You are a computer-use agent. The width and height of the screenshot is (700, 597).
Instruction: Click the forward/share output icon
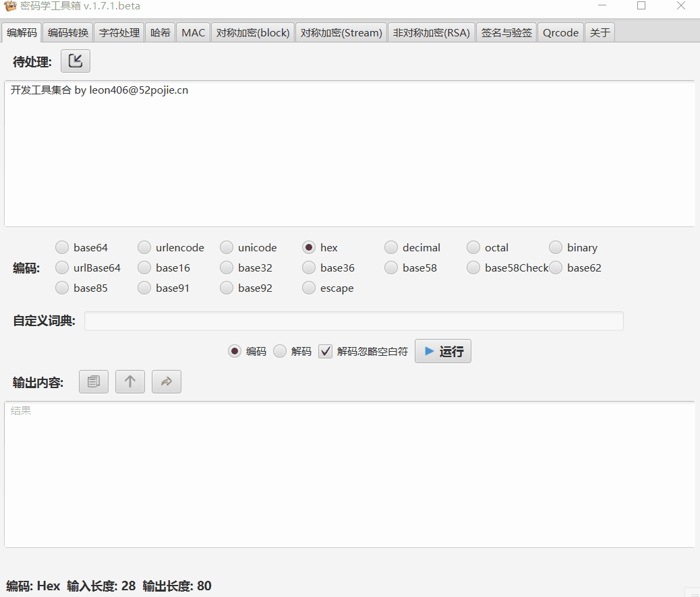(x=166, y=381)
